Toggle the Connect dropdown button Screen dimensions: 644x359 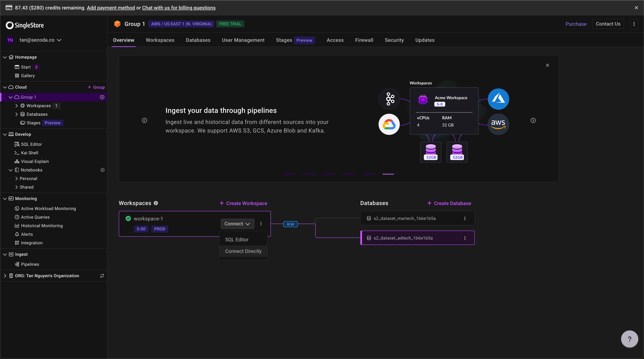point(237,224)
